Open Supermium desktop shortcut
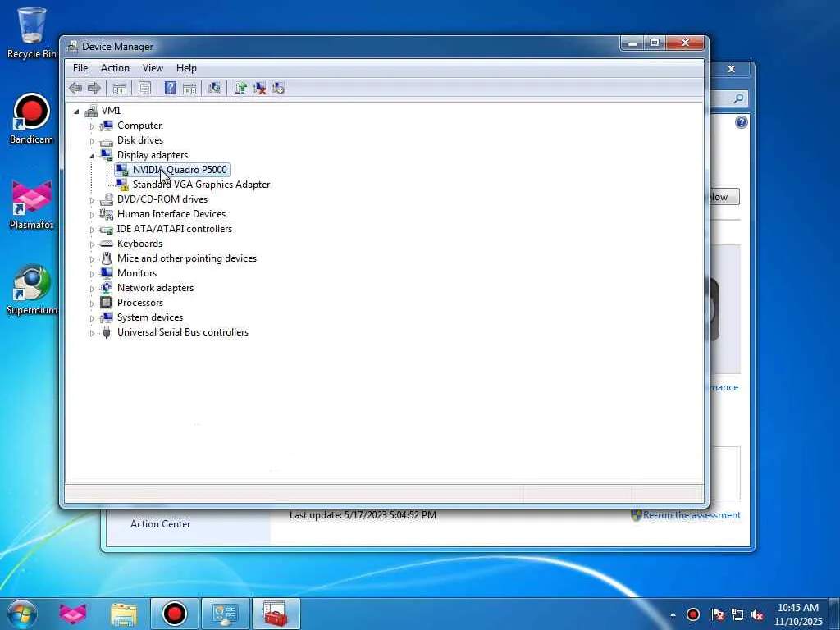 click(x=31, y=290)
